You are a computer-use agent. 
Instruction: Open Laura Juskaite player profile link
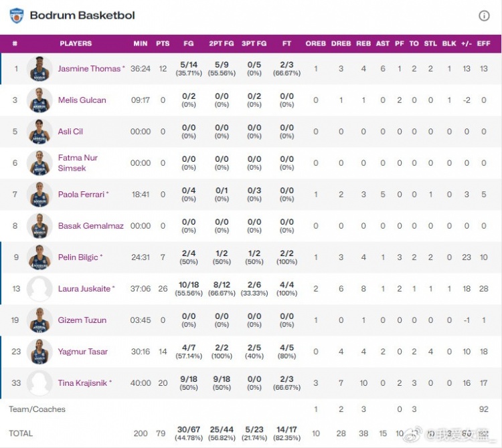point(84,289)
